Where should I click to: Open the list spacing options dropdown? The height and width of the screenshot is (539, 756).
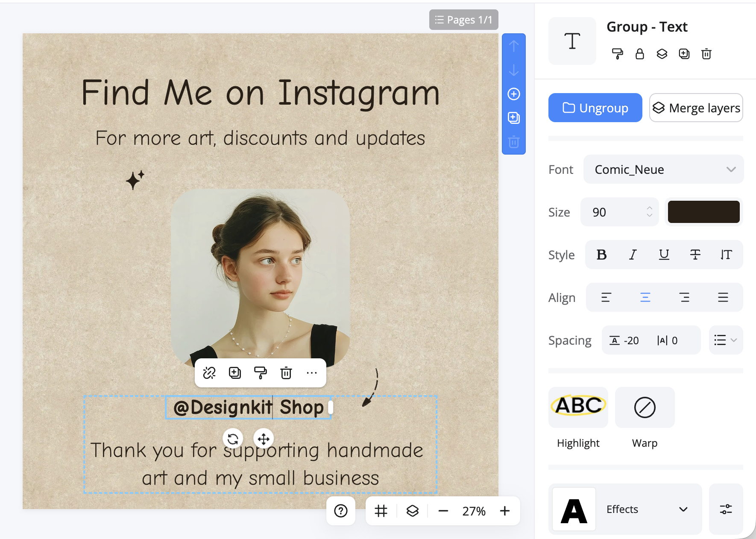click(725, 340)
